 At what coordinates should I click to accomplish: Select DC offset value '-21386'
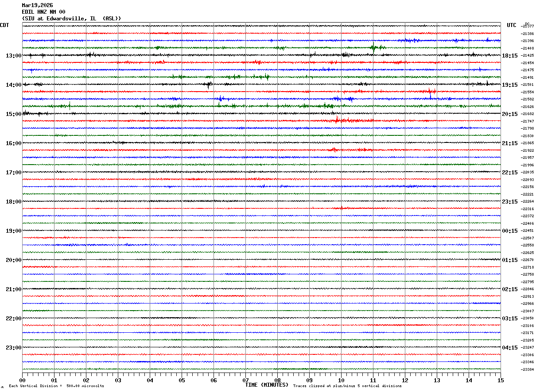coord(528,34)
